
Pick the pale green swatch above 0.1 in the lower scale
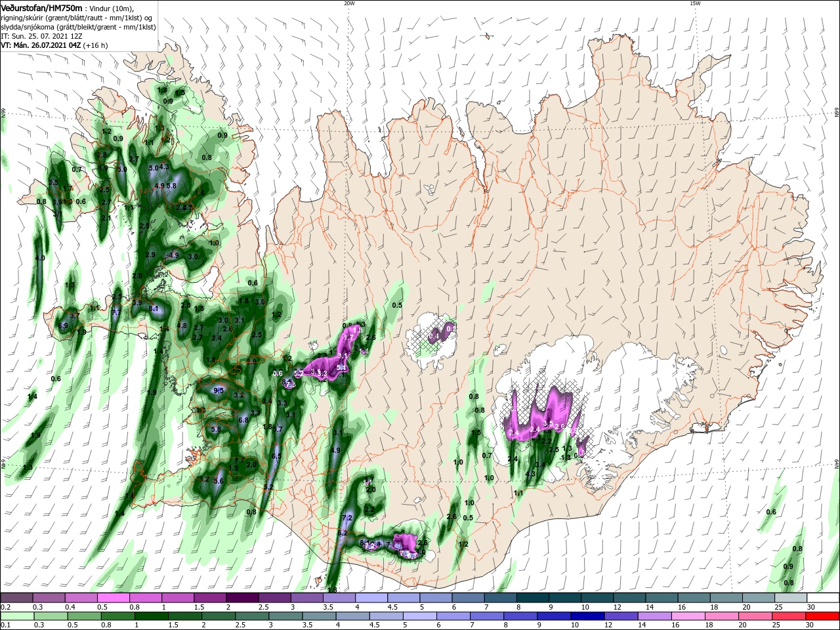18,616
